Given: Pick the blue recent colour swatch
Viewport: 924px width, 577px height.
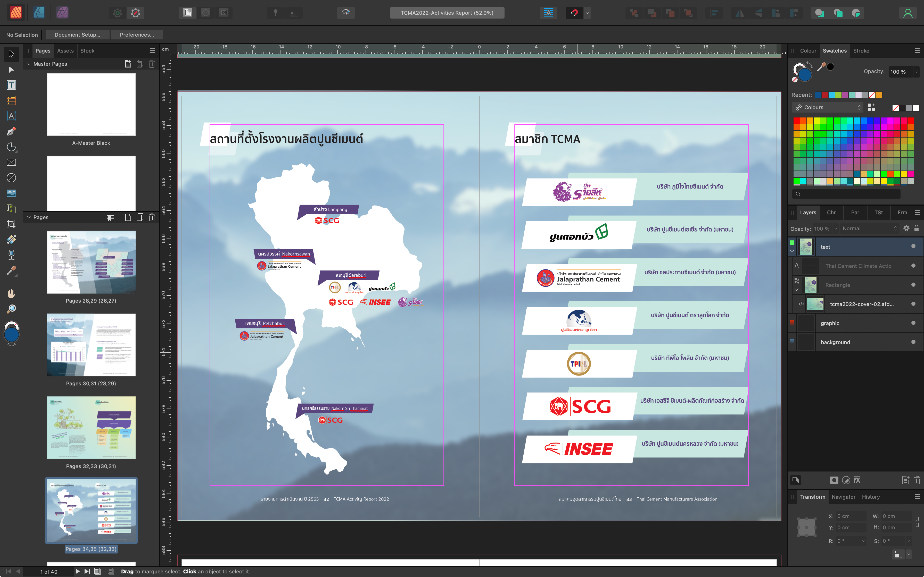Looking at the screenshot, I should point(818,95).
